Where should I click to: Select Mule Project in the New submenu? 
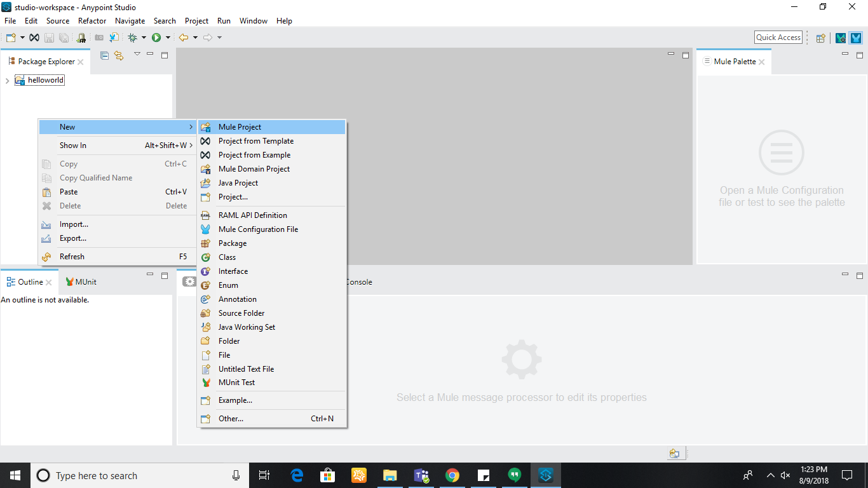[x=240, y=127]
